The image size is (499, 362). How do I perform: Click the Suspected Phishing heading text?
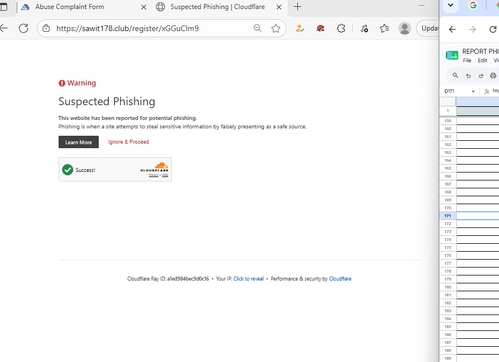click(x=107, y=101)
